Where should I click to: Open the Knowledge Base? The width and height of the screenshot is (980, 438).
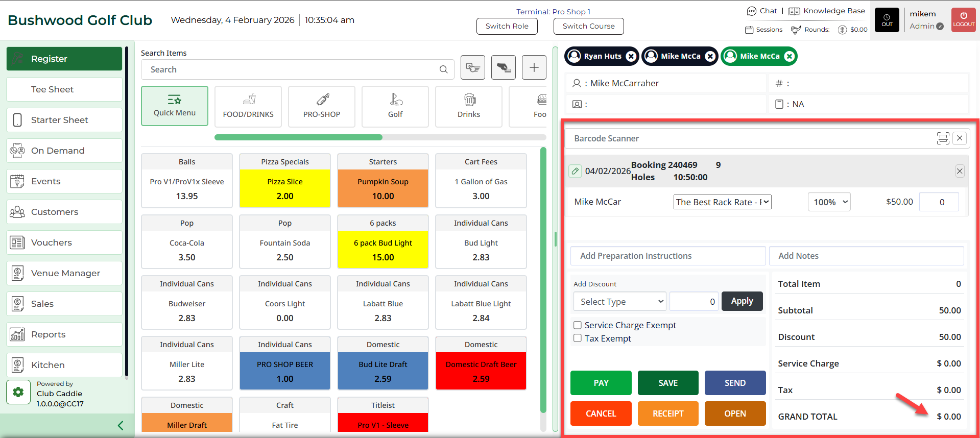point(827,11)
